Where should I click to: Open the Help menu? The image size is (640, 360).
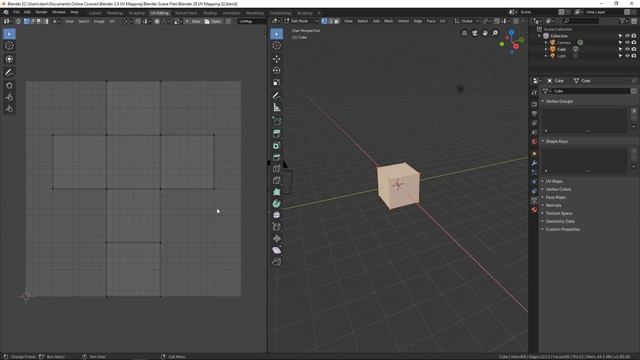point(74,12)
